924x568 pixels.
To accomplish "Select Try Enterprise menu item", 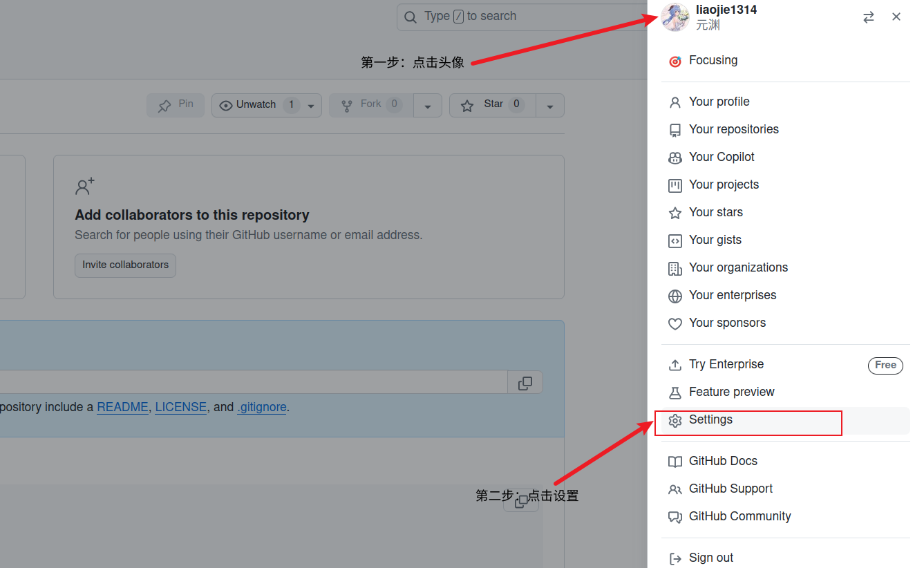I will click(x=786, y=365).
